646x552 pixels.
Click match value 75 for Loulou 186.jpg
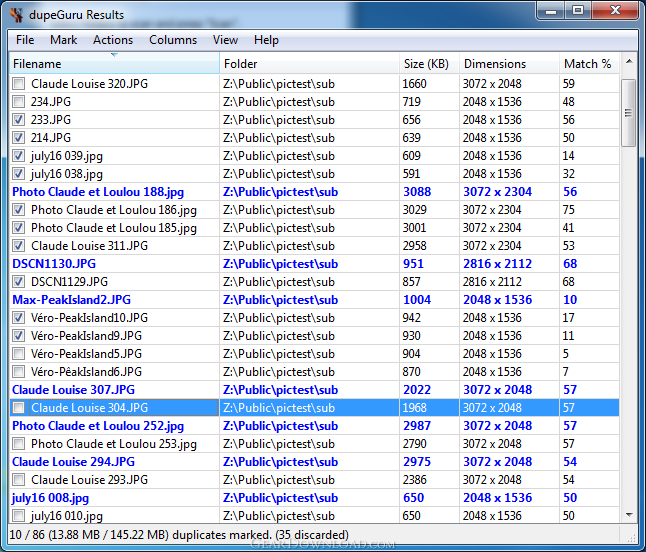pos(569,210)
